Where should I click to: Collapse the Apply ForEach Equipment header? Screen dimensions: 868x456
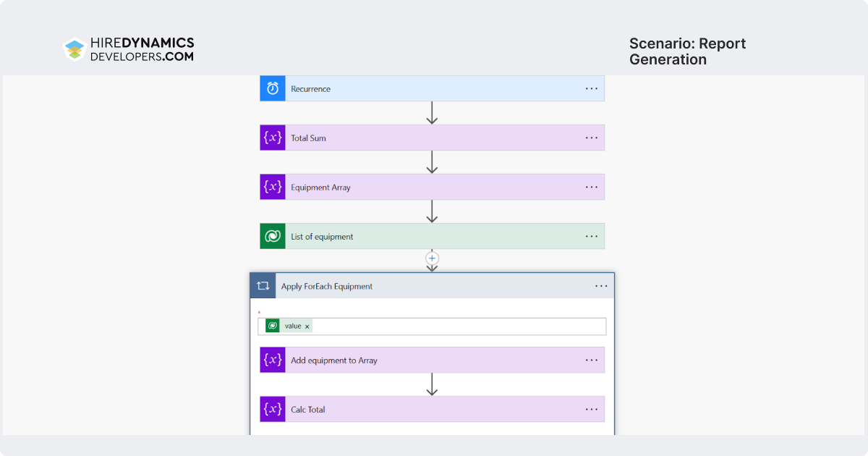pyautogui.click(x=432, y=286)
